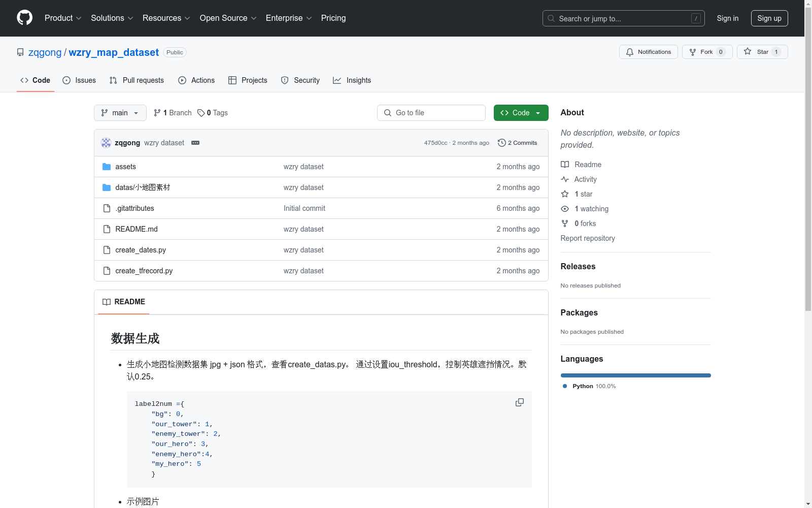Open the zqgong owner profile link
The image size is (812, 508).
45,52
